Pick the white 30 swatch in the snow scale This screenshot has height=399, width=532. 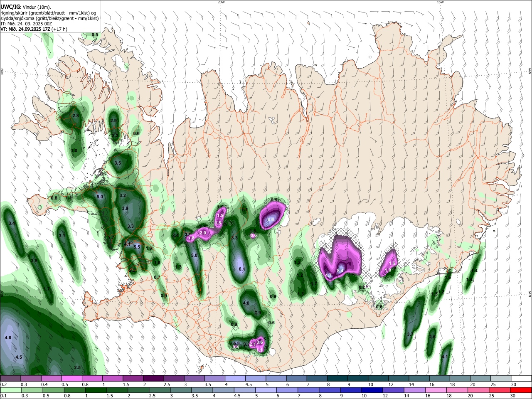522,378
